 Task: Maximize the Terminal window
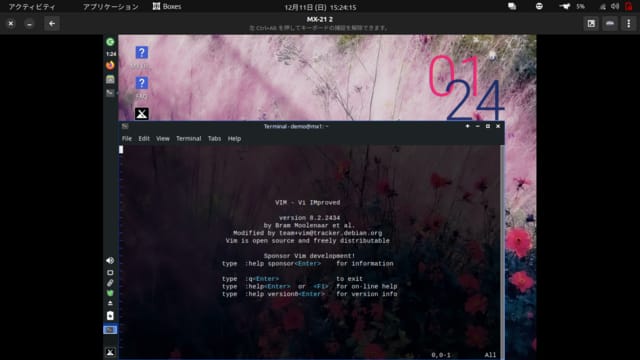(488, 126)
